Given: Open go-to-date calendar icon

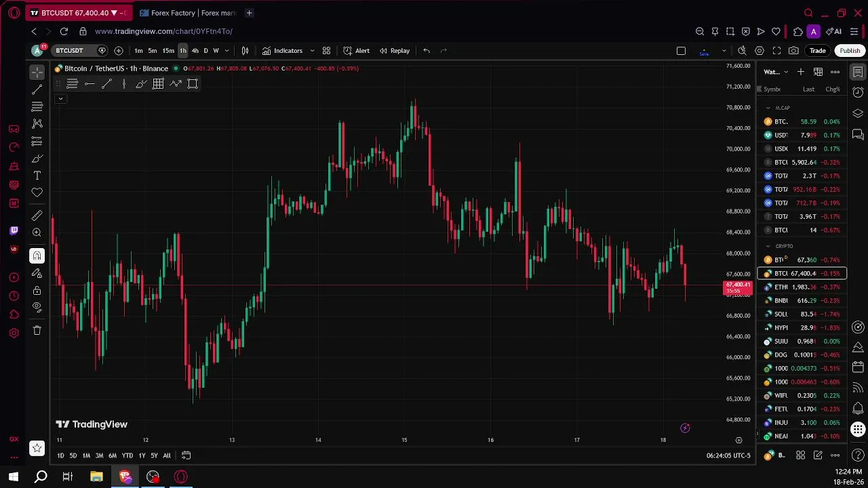Looking at the screenshot, I should 186,455.
